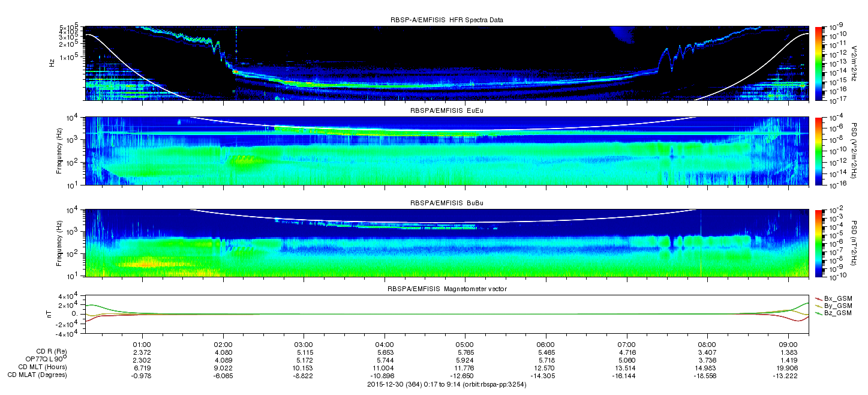868x395 pixels.
Task: Click the RBSPA/EMFISIS EuEu panel title
Action: [446, 111]
